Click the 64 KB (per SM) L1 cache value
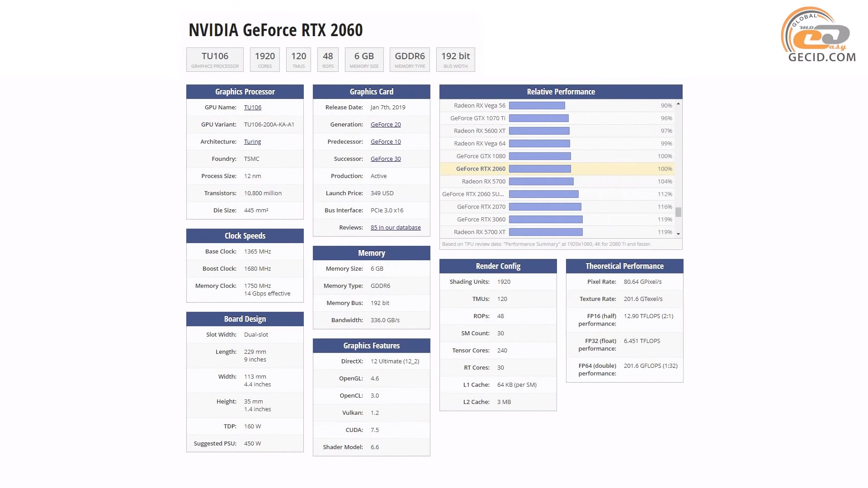Screen dimensions: 868x488 click(517, 385)
